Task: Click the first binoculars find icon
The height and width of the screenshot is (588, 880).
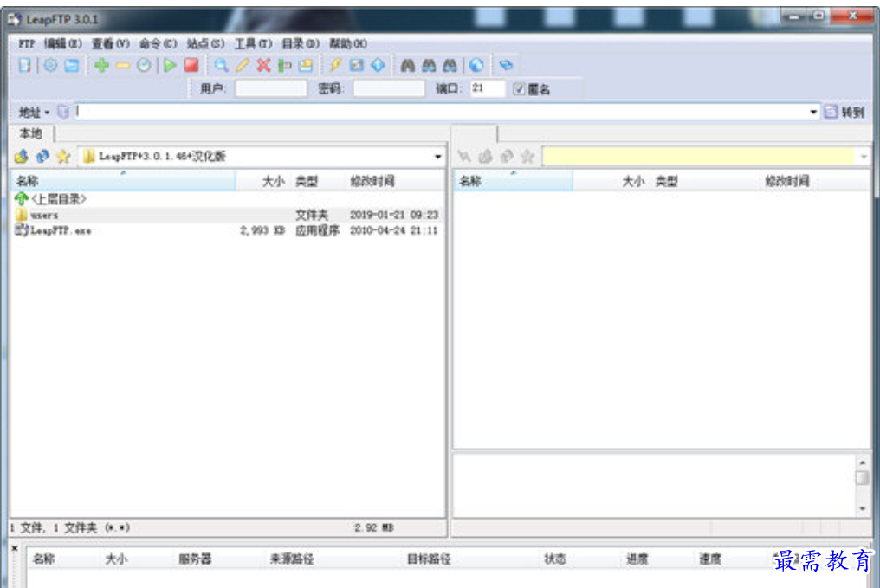Action: tap(408, 65)
